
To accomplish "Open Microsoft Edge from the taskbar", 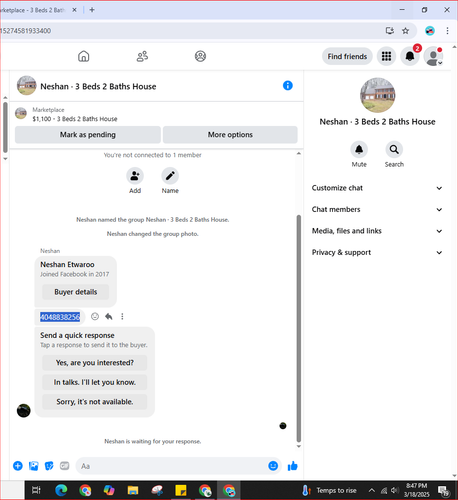I will [x=61, y=490].
